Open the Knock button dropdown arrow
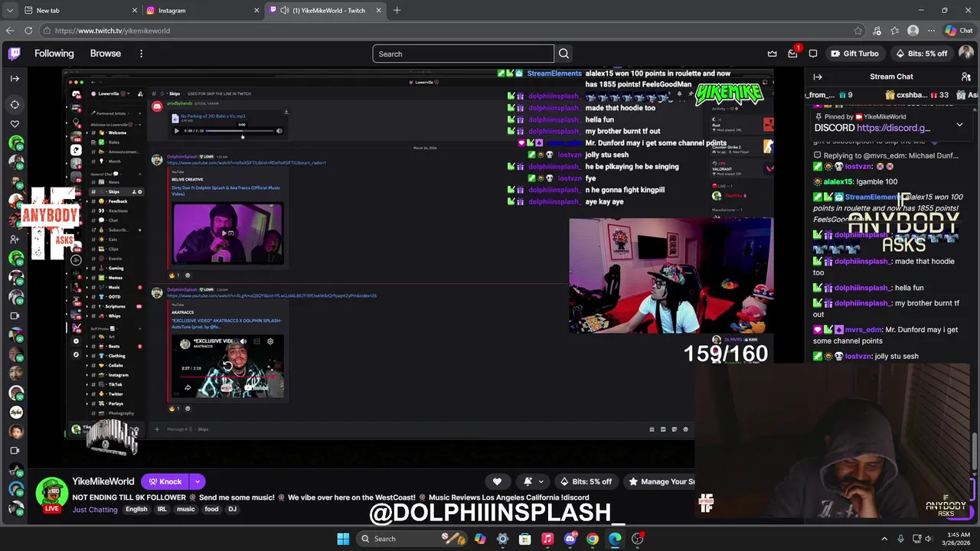The width and height of the screenshot is (980, 551). [198, 481]
